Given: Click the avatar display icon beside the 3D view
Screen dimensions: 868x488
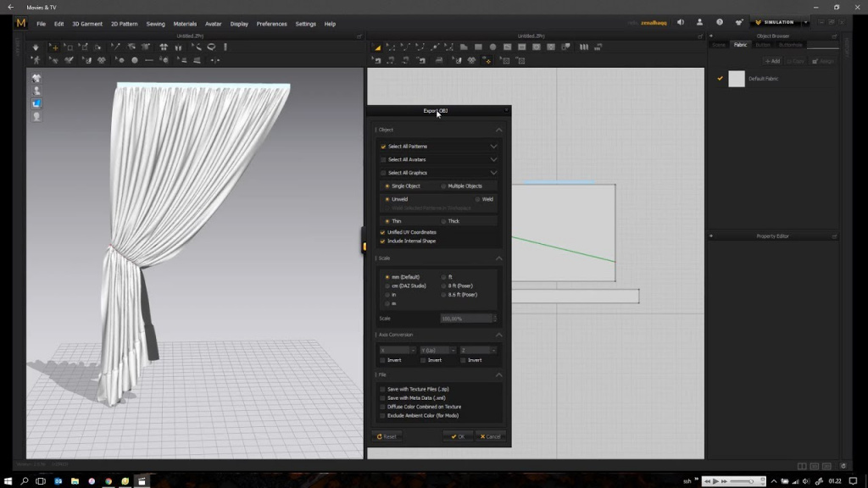Looking at the screenshot, I should coord(36,91).
